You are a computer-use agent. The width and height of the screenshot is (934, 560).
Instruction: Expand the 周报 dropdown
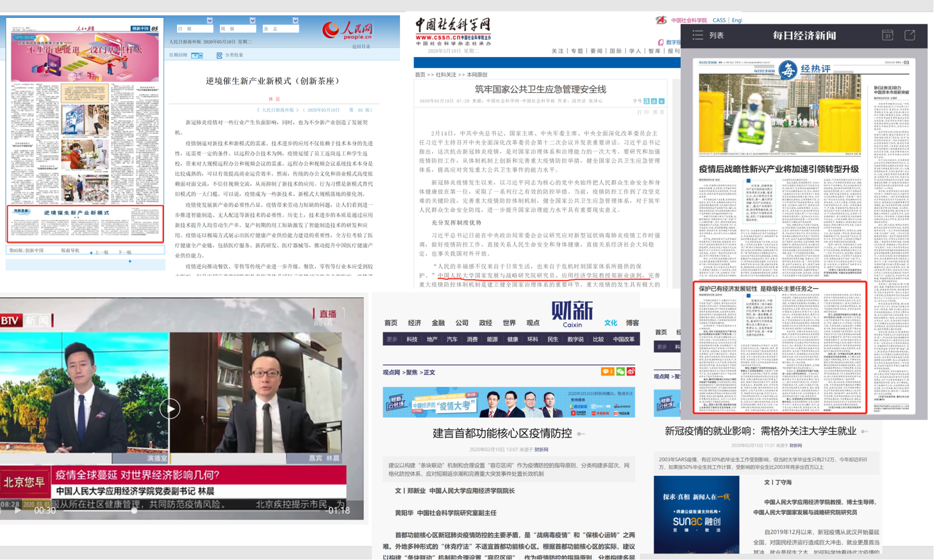(x=252, y=21)
